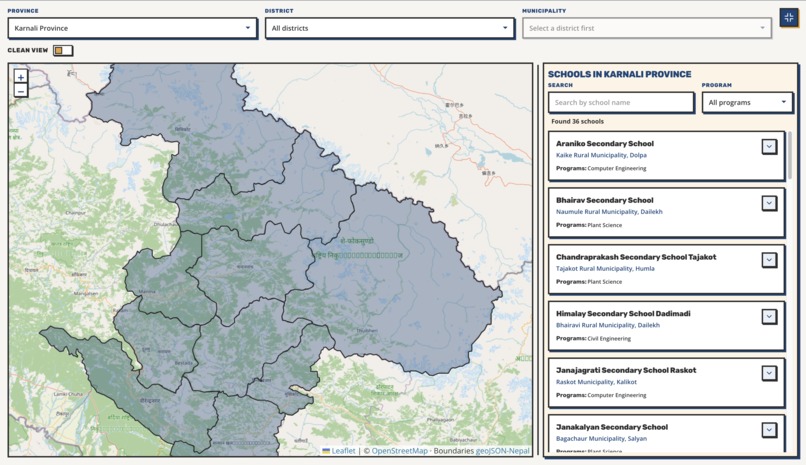Expand Araniko Secondary School card
Viewport: 806px width, 465px height.
pyautogui.click(x=769, y=146)
